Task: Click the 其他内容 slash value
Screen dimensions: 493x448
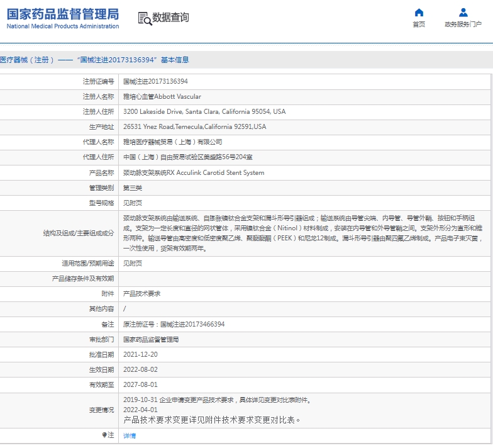Action: [x=125, y=309]
